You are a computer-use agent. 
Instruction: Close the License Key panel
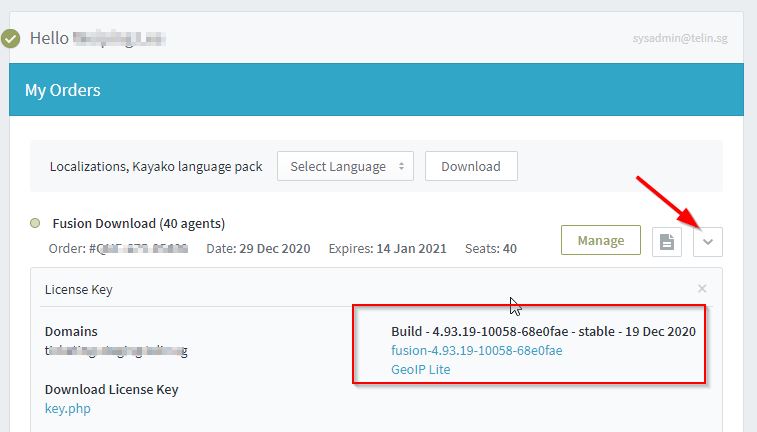click(x=702, y=288)
